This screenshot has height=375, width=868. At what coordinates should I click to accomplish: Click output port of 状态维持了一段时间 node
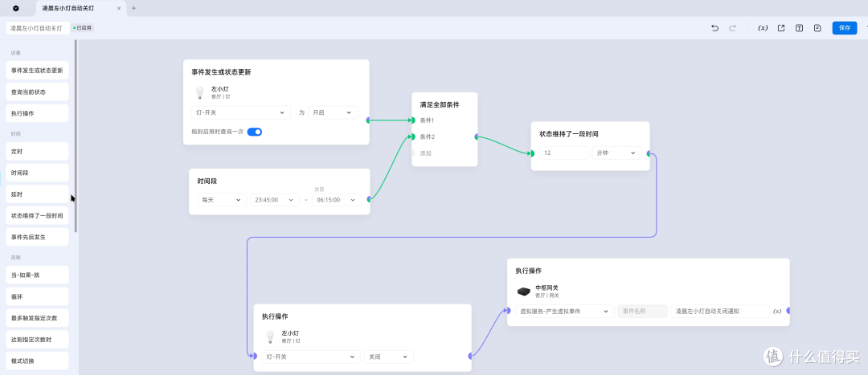coord(649,153)
